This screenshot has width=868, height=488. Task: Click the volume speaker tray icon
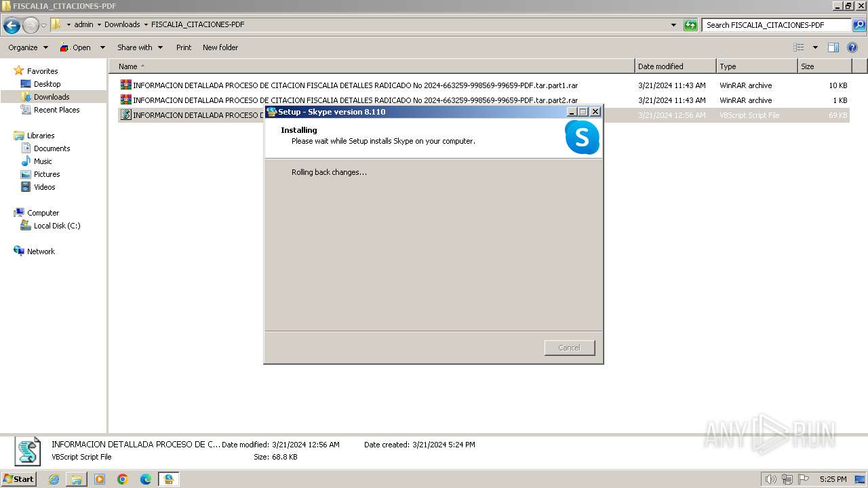click(x=771, y=479)
